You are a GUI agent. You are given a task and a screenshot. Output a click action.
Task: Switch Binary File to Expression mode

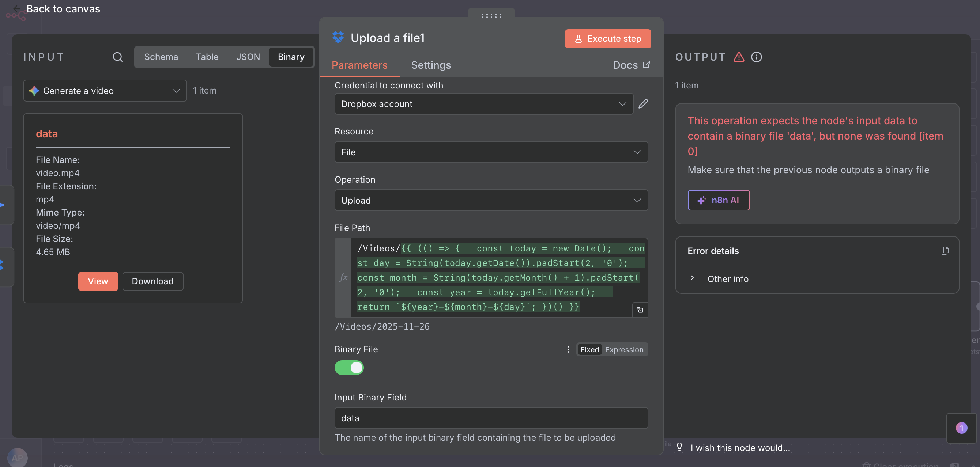pyautogui.click(x=624, y=349)
